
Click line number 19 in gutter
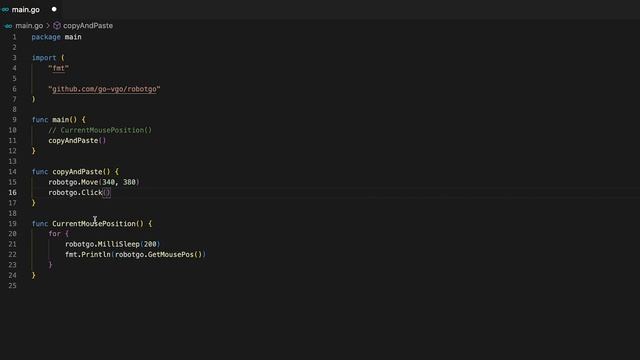pyautogui.click(x=13, y=224)
